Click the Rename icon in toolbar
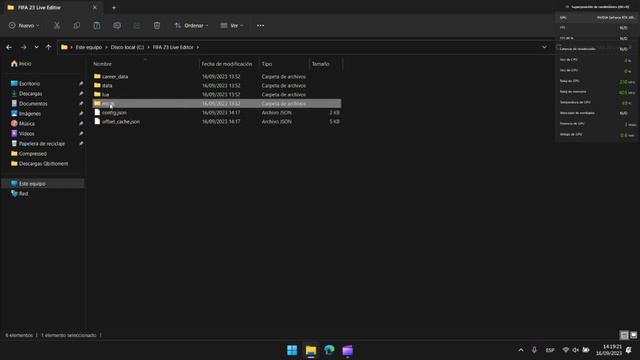The width and height of the screenshot is (640, 360). (x=117, y=25)
